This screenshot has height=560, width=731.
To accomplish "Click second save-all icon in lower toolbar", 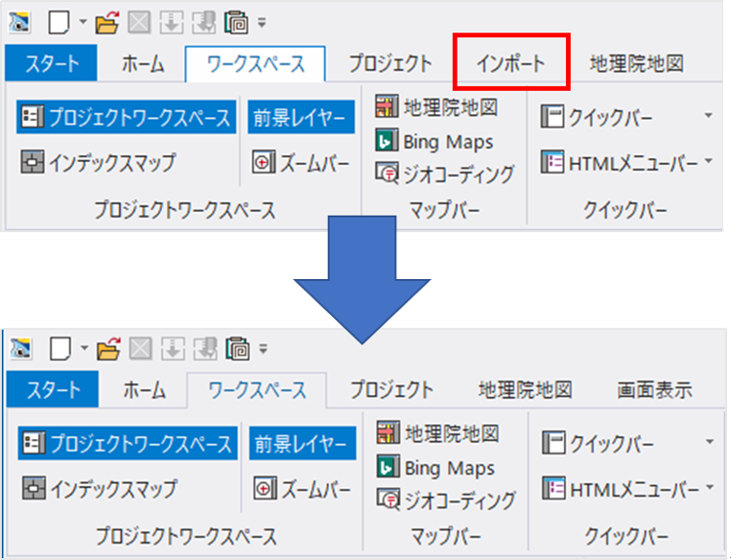I will pos(205,348).
